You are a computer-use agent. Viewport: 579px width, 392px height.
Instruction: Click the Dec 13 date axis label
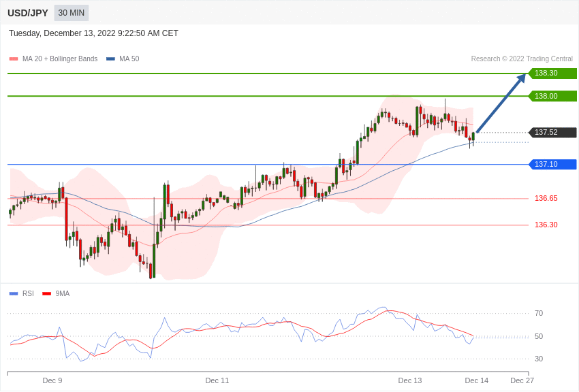tap(410, 380)
